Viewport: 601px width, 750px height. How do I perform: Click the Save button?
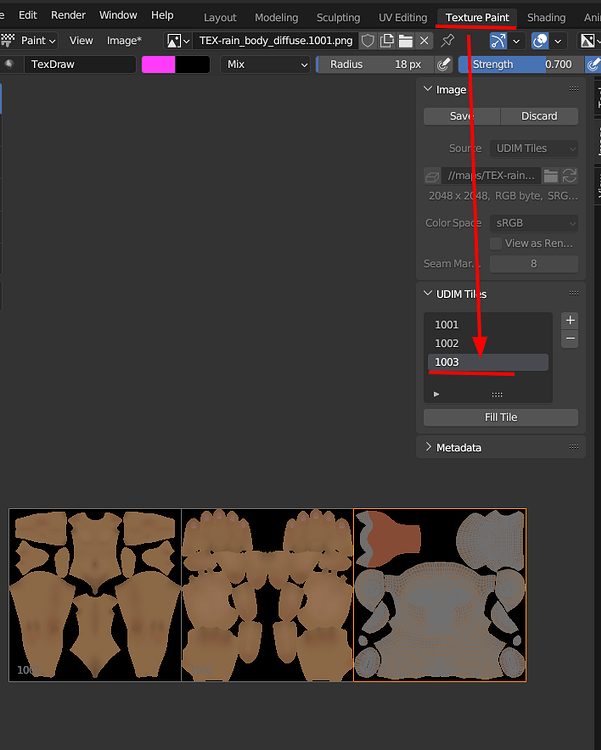pos(462,116)
